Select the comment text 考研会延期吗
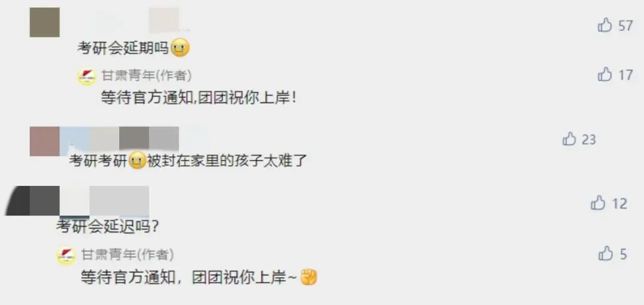 coord(123,49)
